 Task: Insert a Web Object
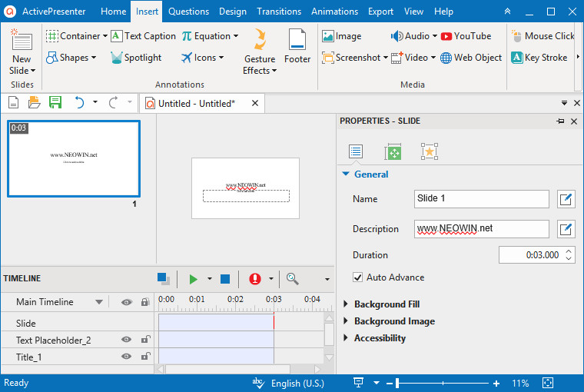[x=446, y=58]
